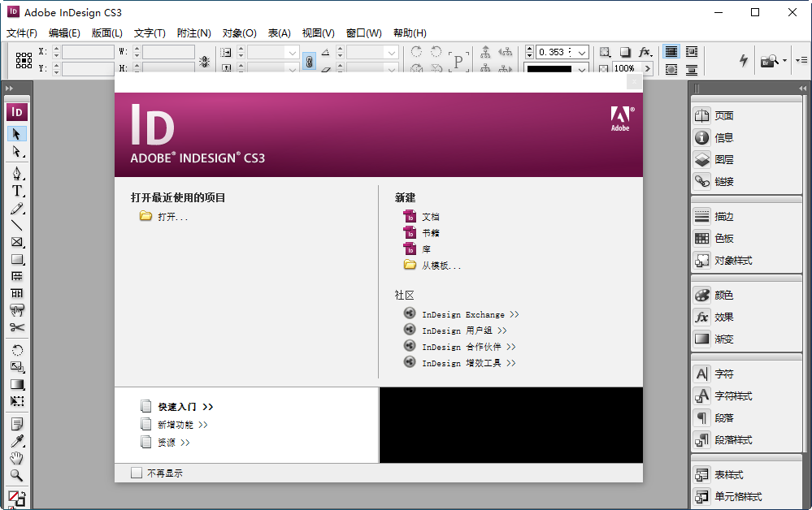Open the 100% percentage flyout arrow
The width and height of the screenshot is (812, 510).
tap(647, 68)
